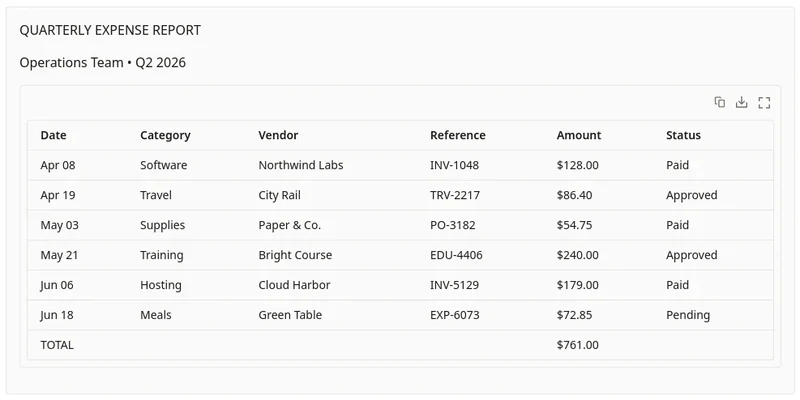Click the $179.00 amount

tap(578, 285)
